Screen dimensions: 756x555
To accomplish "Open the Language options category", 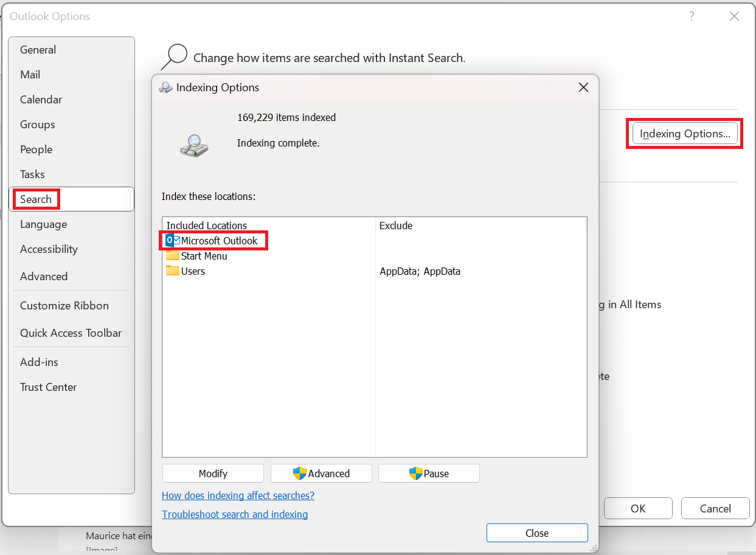I will (x=71, y=224).
